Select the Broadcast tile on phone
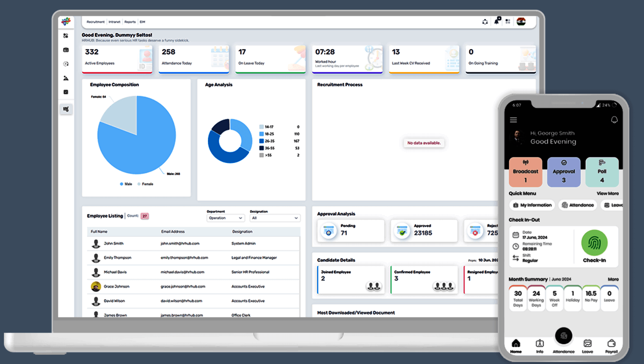The height and width of the screenshot is (364, 644). tap(525, 172)
